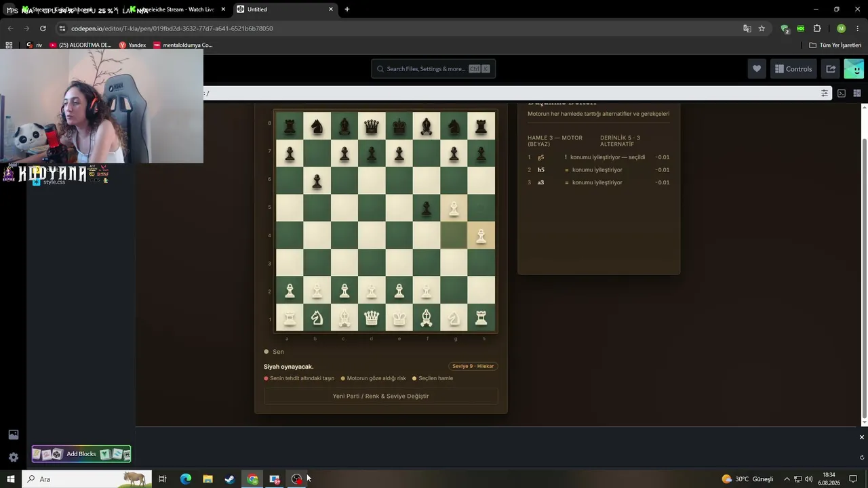
Task: Open the CodePen share icon
Action: pos(831,68)
